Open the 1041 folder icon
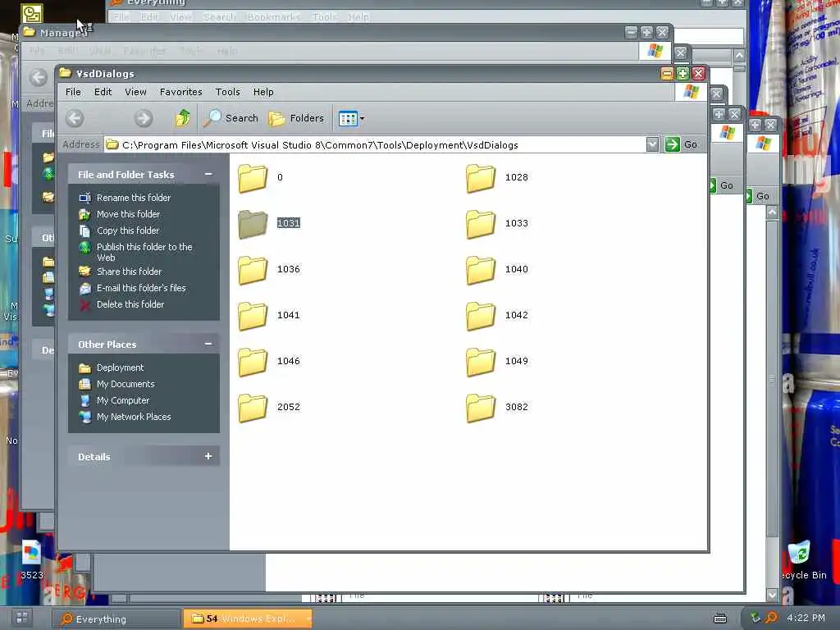 [253, 316]
